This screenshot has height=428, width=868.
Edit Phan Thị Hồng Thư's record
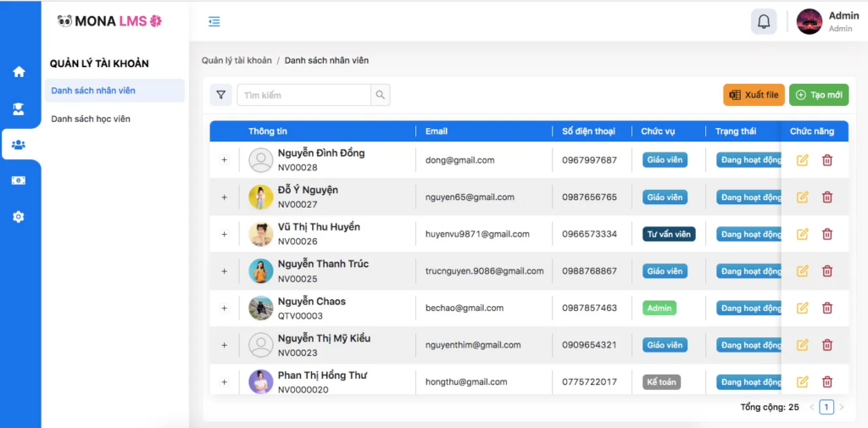tap(802, 381)
